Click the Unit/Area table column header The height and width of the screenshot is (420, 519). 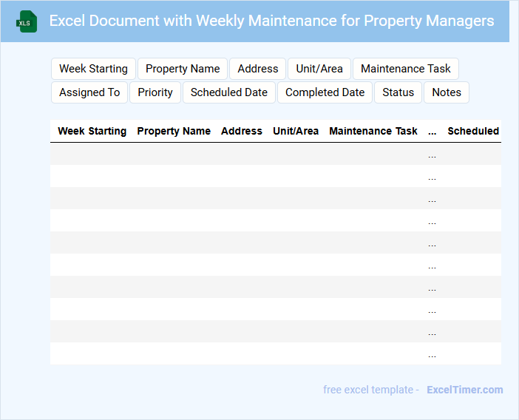[x=296, y=131]
